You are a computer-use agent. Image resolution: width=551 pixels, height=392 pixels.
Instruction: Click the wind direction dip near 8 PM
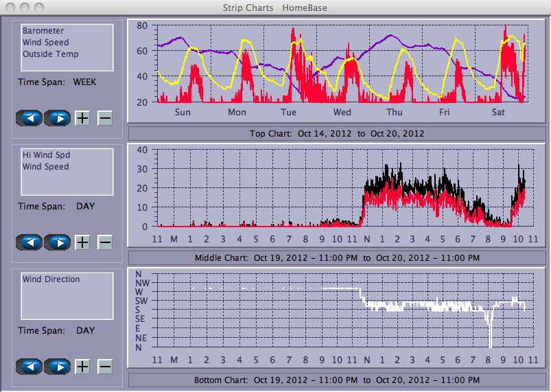click(490, 333)
